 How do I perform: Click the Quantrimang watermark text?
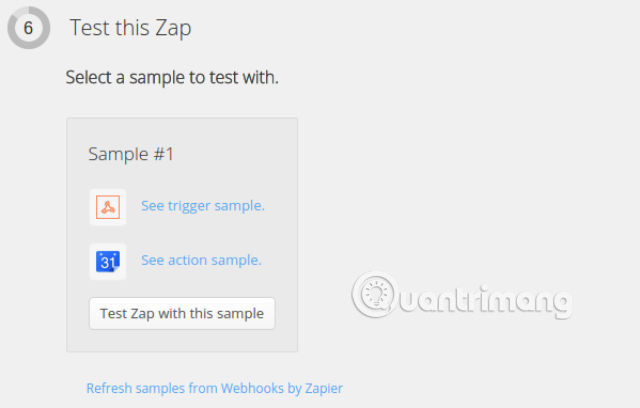490,298
